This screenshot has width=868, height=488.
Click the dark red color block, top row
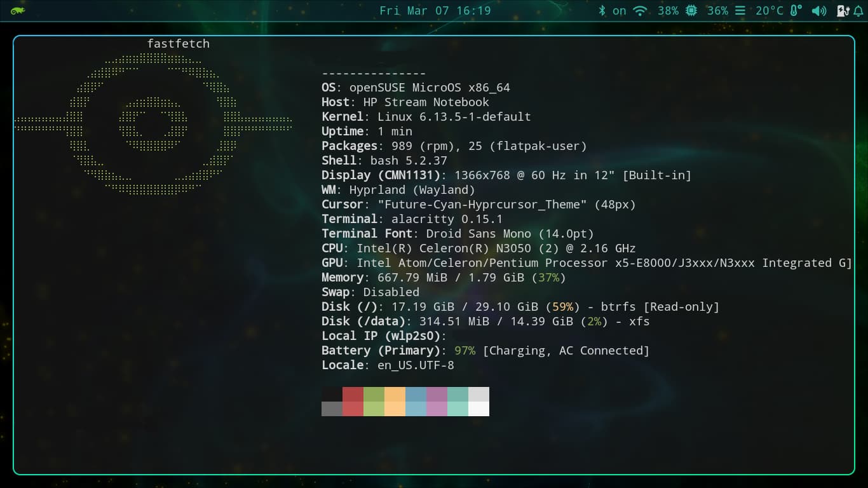click(353, 394)
